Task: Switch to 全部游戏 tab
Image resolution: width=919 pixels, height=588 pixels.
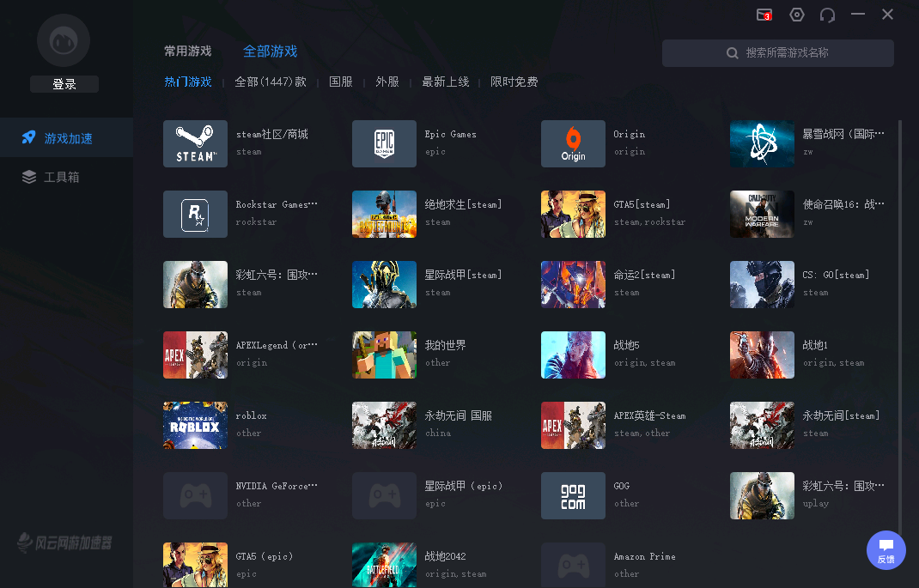Action: 271,51
